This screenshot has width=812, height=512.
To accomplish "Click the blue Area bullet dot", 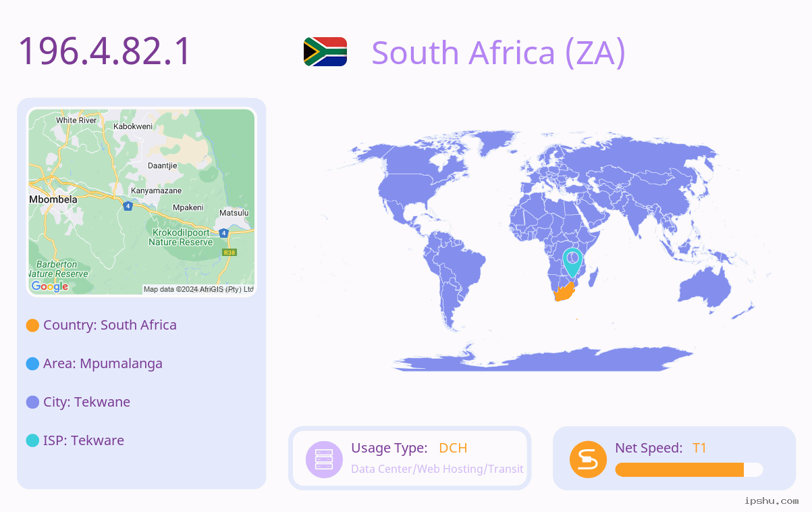I will (x=32, y=364).
